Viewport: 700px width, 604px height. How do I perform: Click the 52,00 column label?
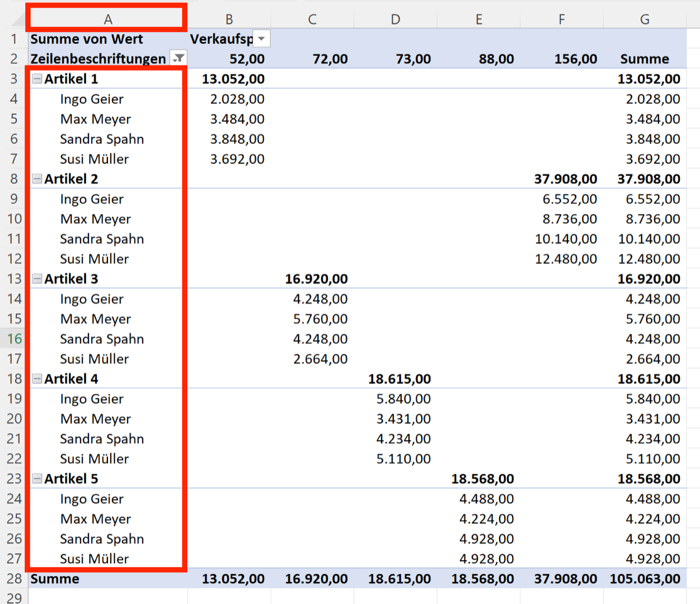[247, 59]
